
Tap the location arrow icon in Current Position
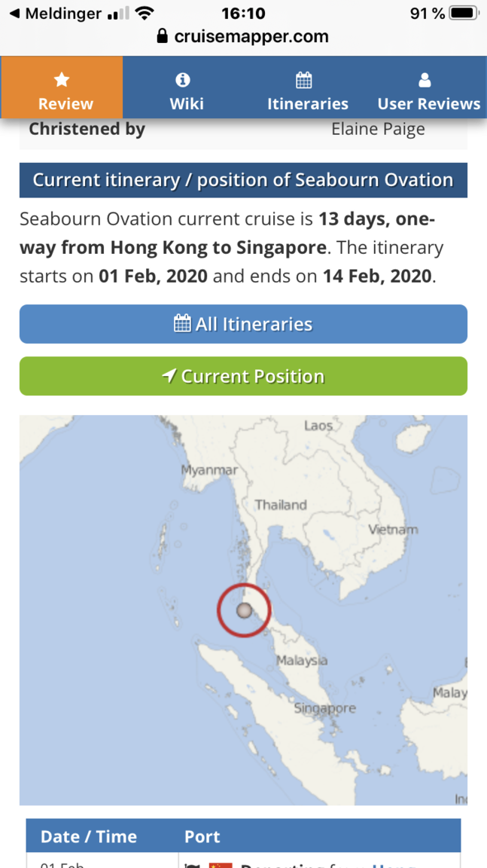[x=169, y=376]
